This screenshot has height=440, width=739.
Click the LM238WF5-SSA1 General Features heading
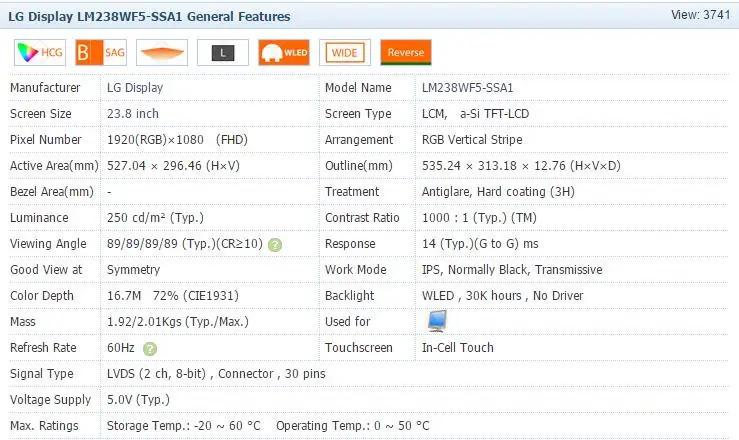[x=149, y=16]
